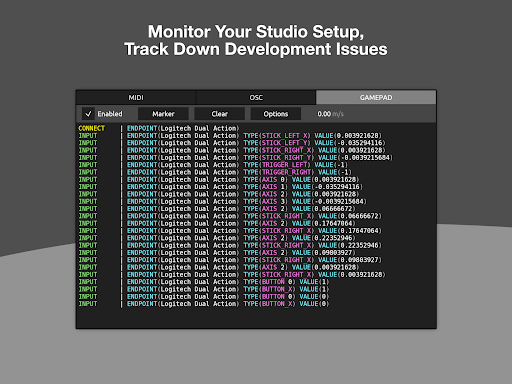Open the Options menu

click(276, 114)
